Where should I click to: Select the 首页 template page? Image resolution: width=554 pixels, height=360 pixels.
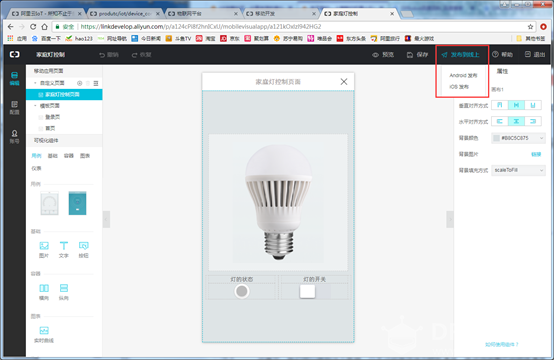(x=50, y=128)
